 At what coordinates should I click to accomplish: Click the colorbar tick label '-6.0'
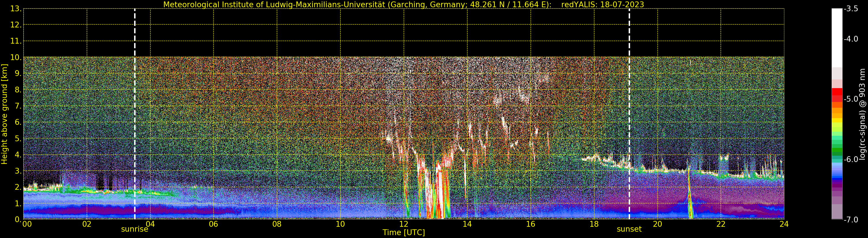coord(851,159)
